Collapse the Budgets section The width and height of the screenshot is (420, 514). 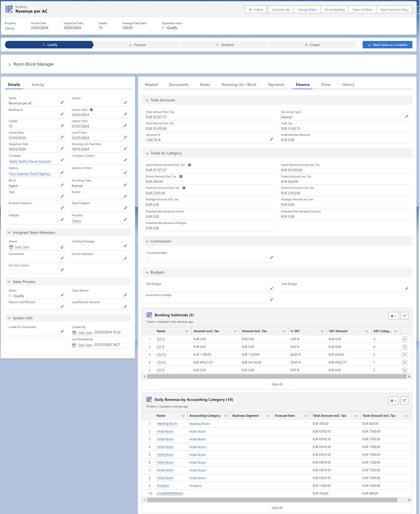coord(147,273)
